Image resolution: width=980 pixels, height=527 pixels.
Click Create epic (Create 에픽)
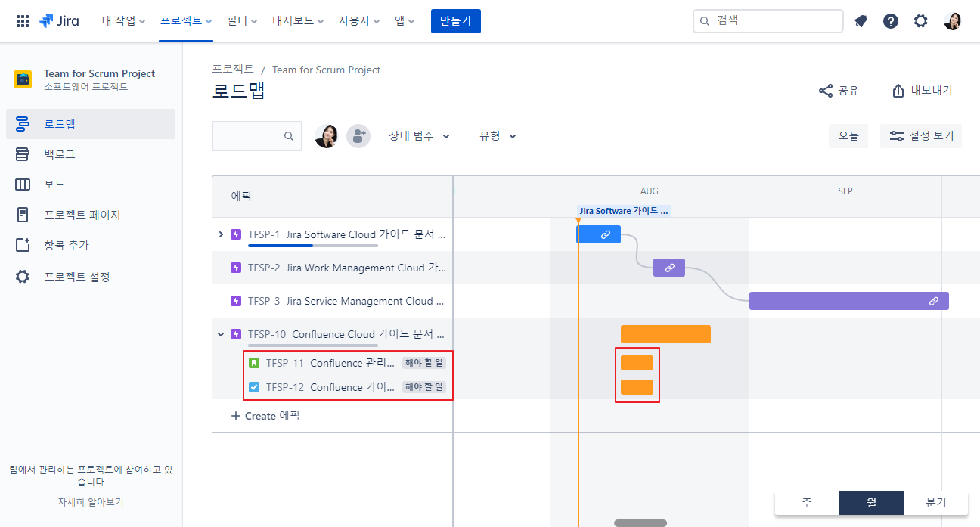[265, 416]
